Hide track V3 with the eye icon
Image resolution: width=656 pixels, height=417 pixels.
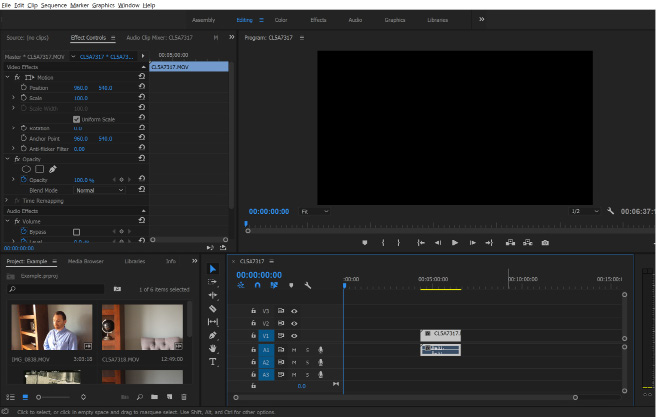(294, 311)
